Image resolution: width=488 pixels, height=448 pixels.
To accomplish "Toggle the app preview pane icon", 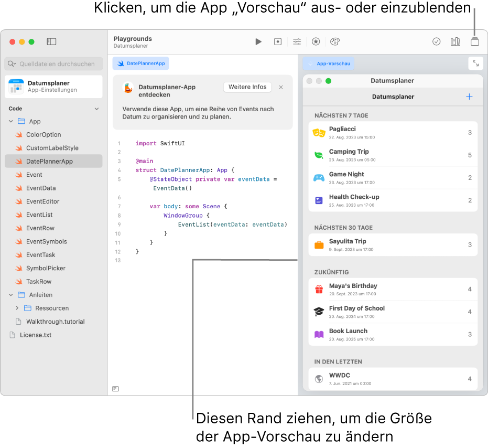I will point(474,41).
